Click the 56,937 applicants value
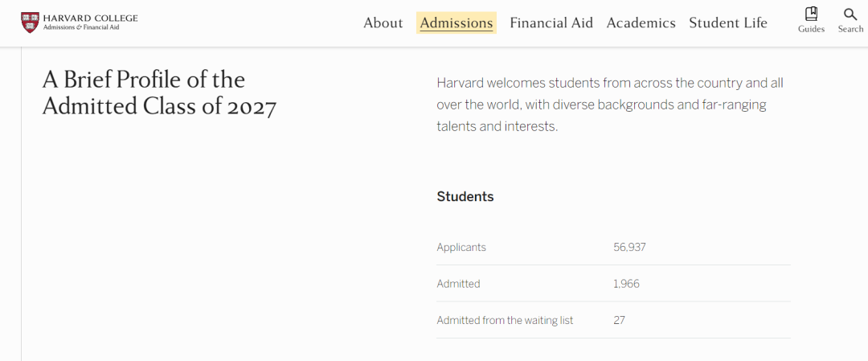 coord(629,247)
